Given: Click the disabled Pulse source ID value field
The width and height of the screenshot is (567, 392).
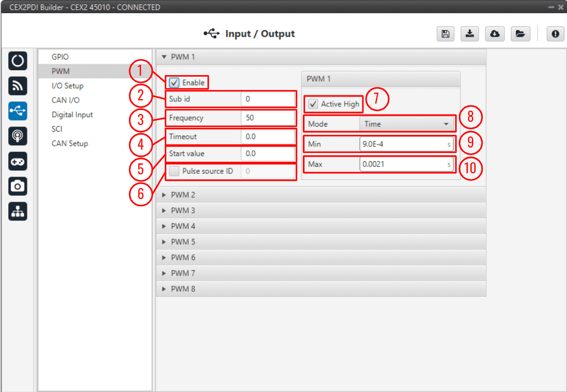Looking at the screenshot, I should pyautogui.click(x=268, y=171).
